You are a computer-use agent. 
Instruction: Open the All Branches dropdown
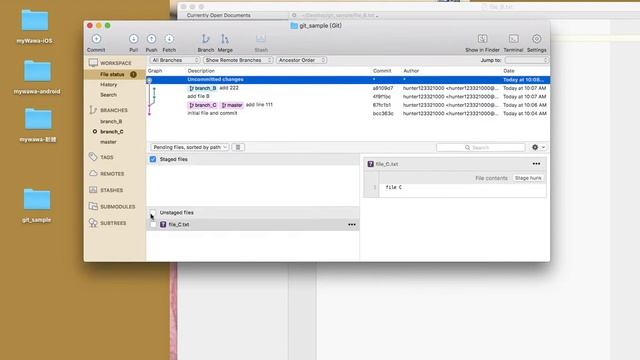pyautogui.click(x=175, y=60)
